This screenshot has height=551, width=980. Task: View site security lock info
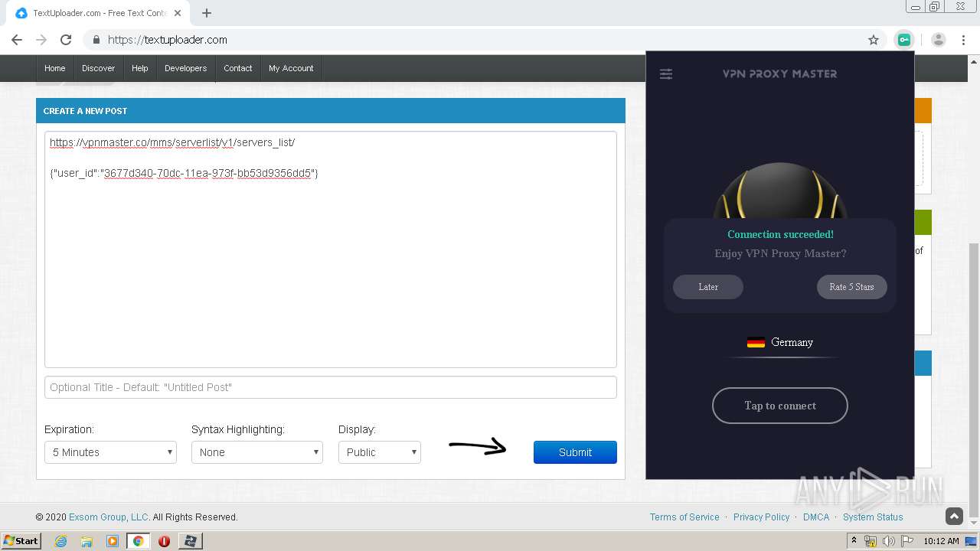[96, 40]
